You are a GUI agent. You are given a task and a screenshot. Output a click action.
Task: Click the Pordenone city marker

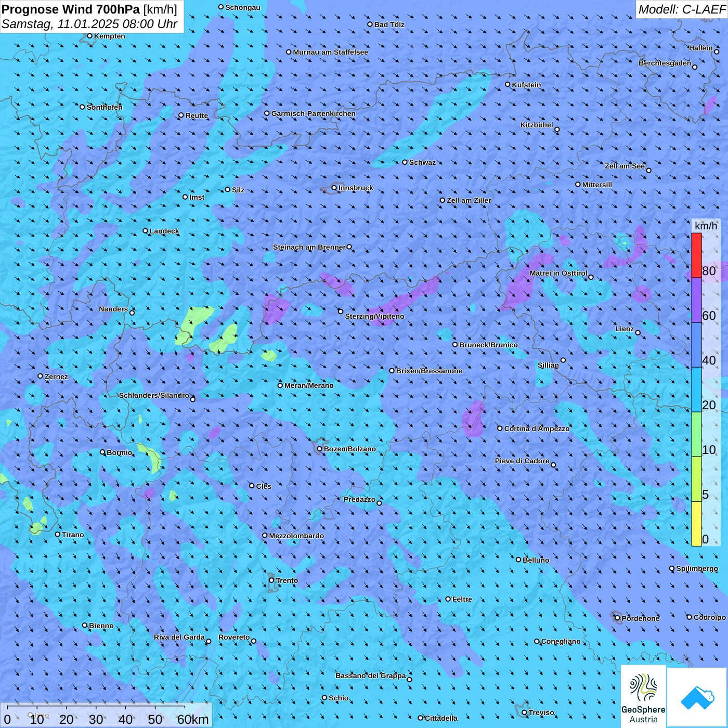tap(617, 618)
